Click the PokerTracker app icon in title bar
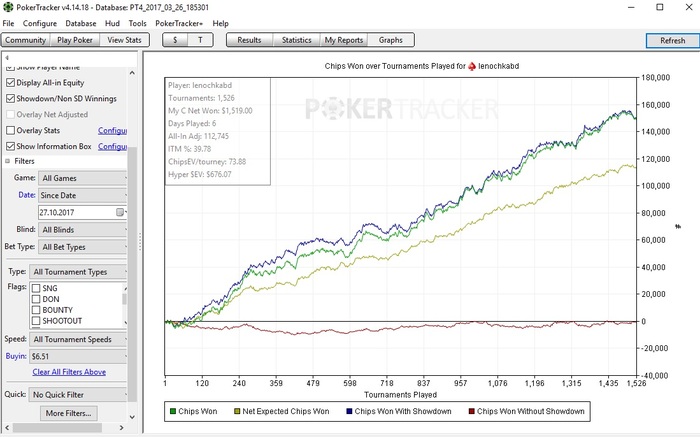700x437 pixels. (x=8, y=7)
